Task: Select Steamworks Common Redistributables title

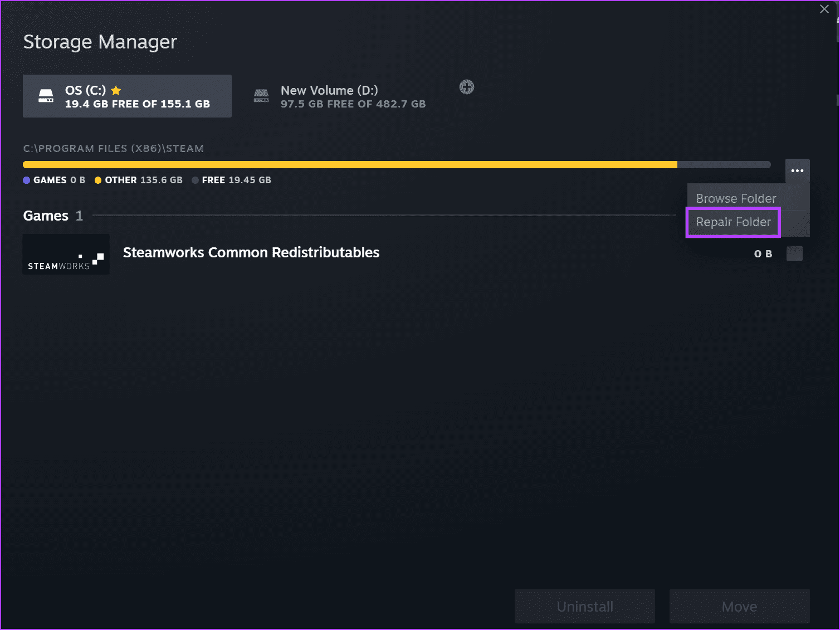Action: pyautogui.click(x=251, y=252)
